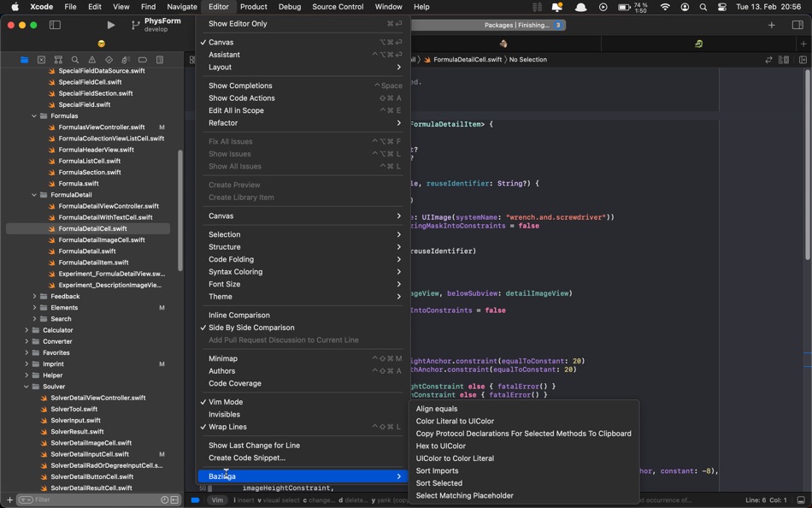Viewport: 812px width, 508px height.
Task: Toggle the navigator sidebar button in toolbar
Action: tap(55, 25)
